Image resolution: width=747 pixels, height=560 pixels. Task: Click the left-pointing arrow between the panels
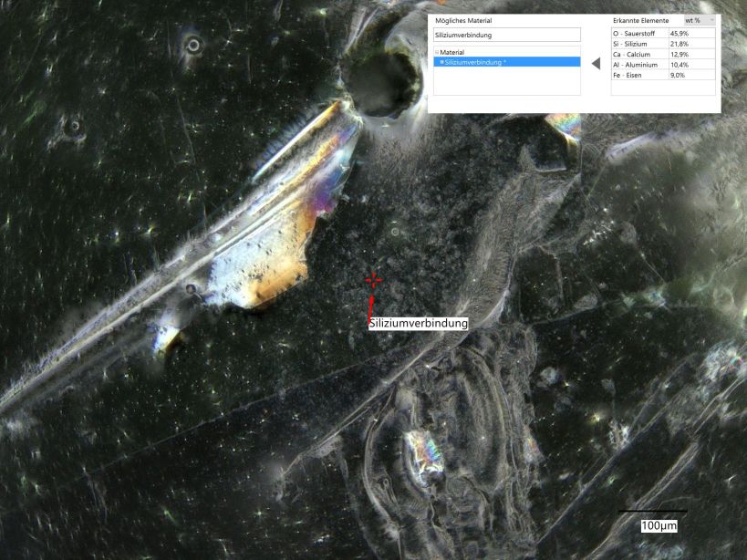coord(596,63)
